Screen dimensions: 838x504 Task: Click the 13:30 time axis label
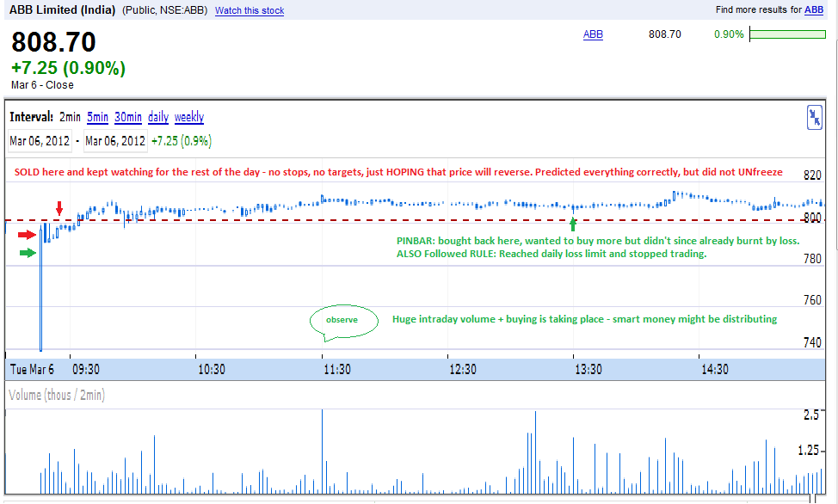click(588, 369)
